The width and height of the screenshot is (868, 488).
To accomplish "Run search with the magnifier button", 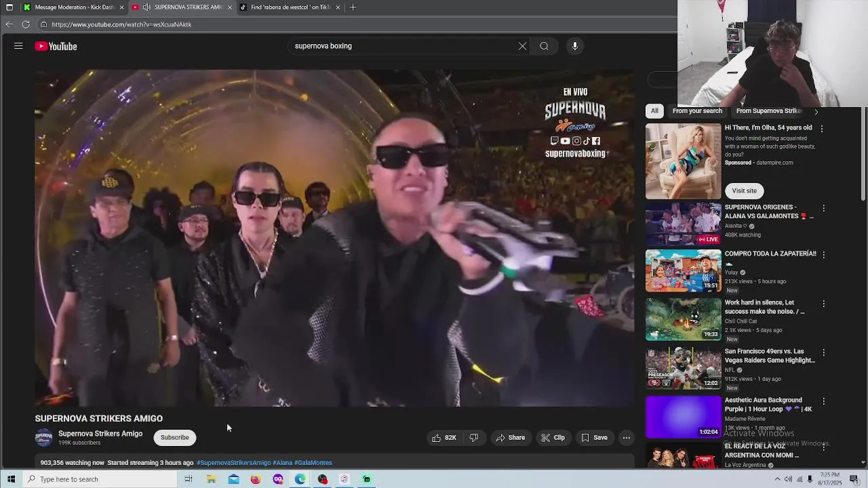I will coord(544,46).
